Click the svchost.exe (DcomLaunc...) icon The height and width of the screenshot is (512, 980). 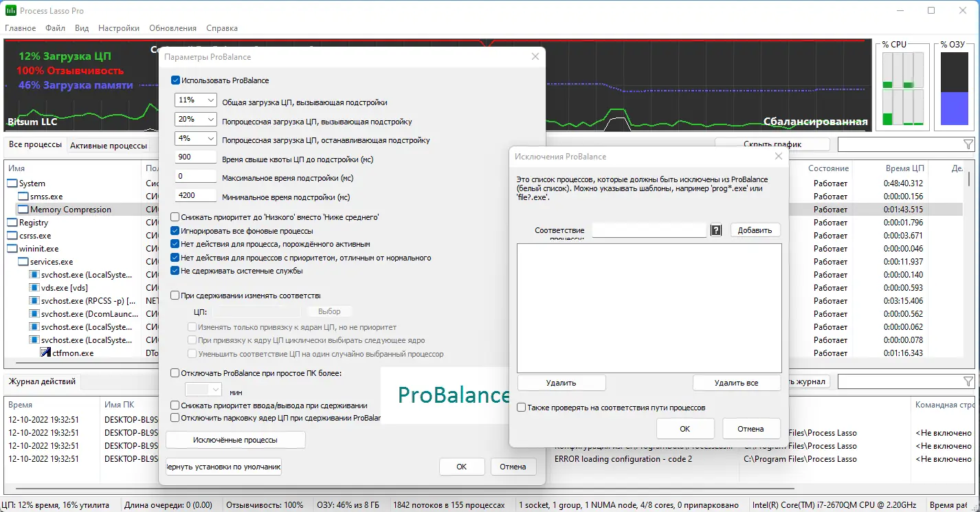point(34,314)
